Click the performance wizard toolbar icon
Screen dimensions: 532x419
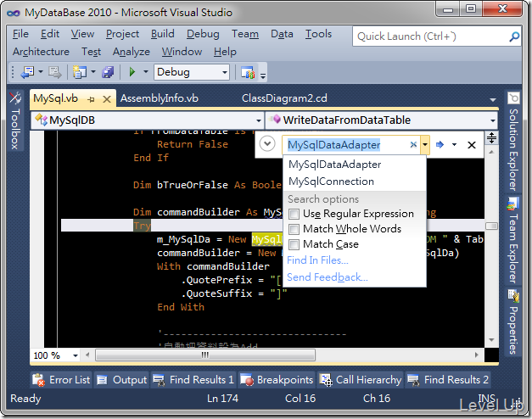pos(248,72)
